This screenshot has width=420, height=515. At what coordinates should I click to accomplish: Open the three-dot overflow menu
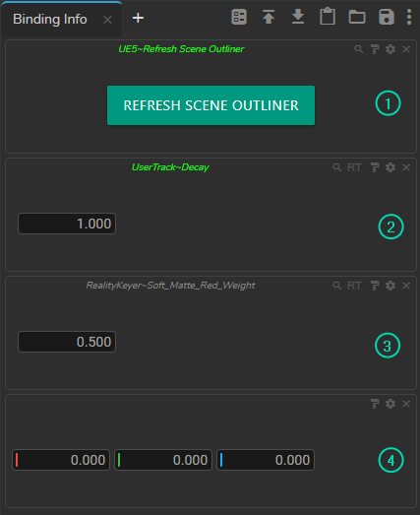click(x=409, y=17)
